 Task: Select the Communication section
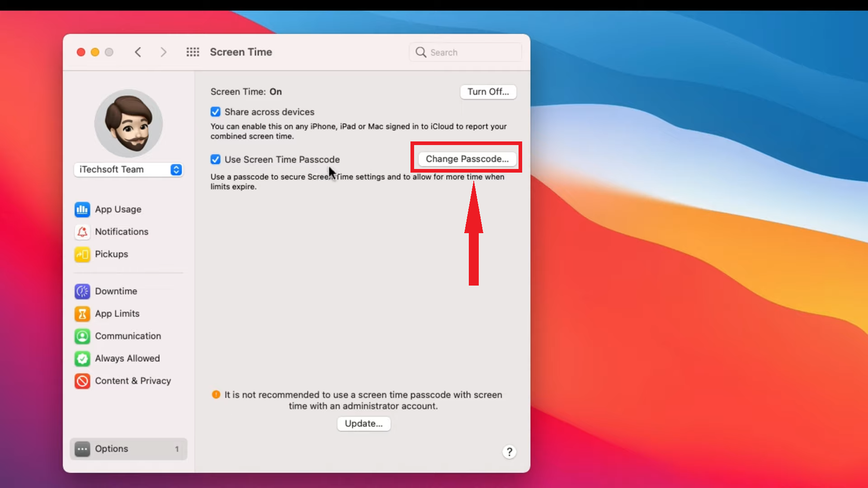128,336
